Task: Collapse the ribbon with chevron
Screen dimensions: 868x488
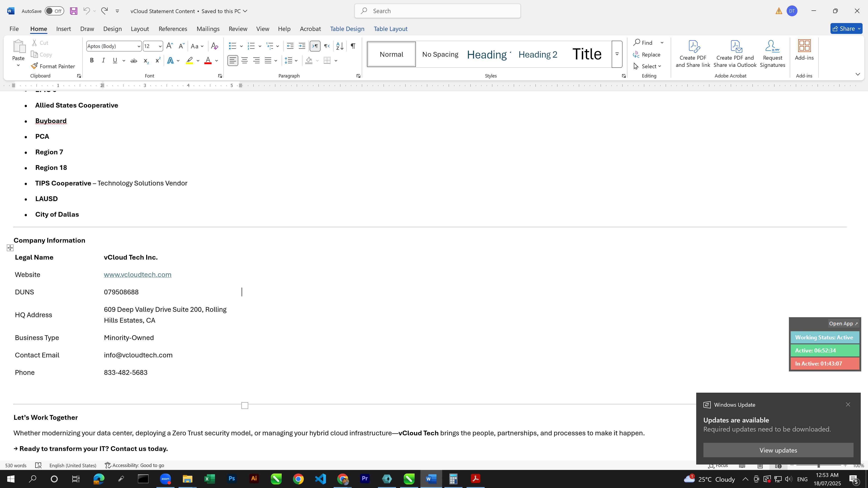Action: (x=858, y=74)
